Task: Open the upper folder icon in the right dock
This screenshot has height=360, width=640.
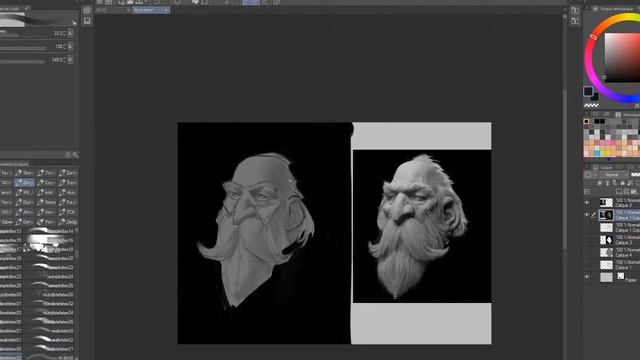Action: (x=575, y=10)
